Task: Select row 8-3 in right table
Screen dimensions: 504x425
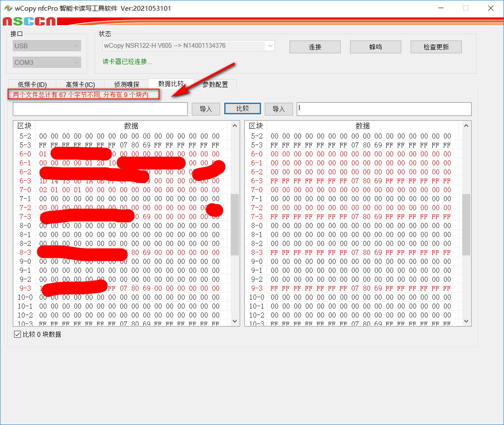Action: (353, 252)
